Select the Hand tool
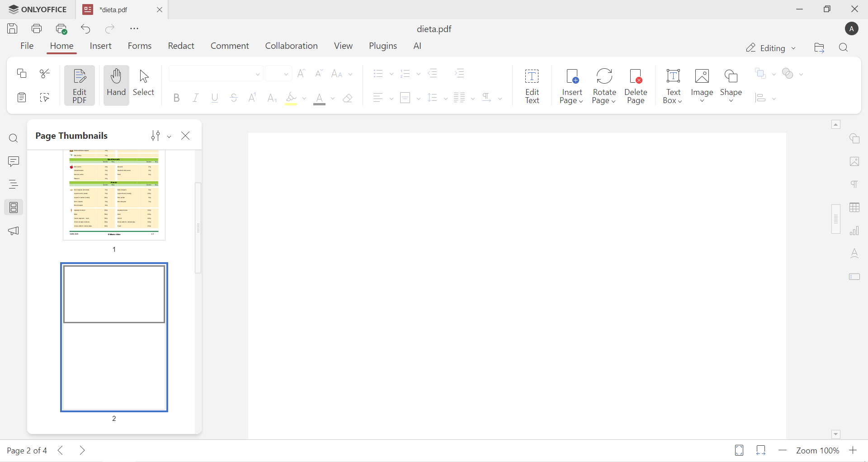Image resolution: width=868 pixels, height=462 pixels. [116, 85]
